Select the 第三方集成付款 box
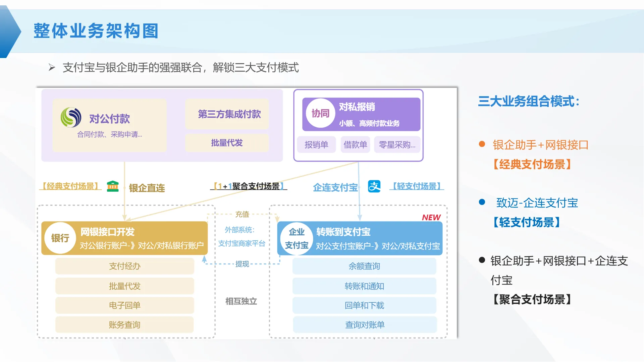 point(227,114)
